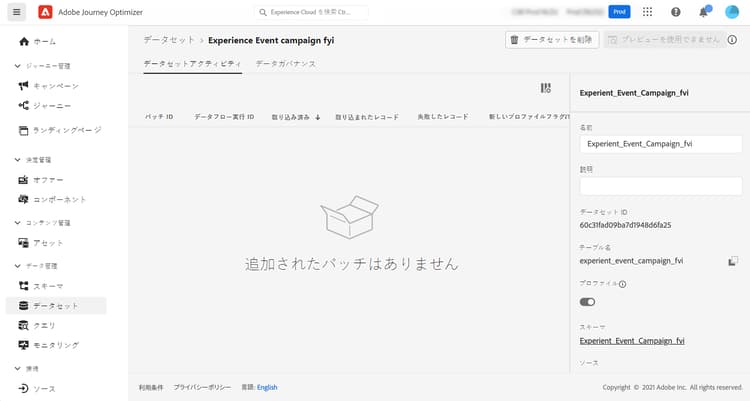Click the dataset name input field
750x401 pixels.
[661, 144]
